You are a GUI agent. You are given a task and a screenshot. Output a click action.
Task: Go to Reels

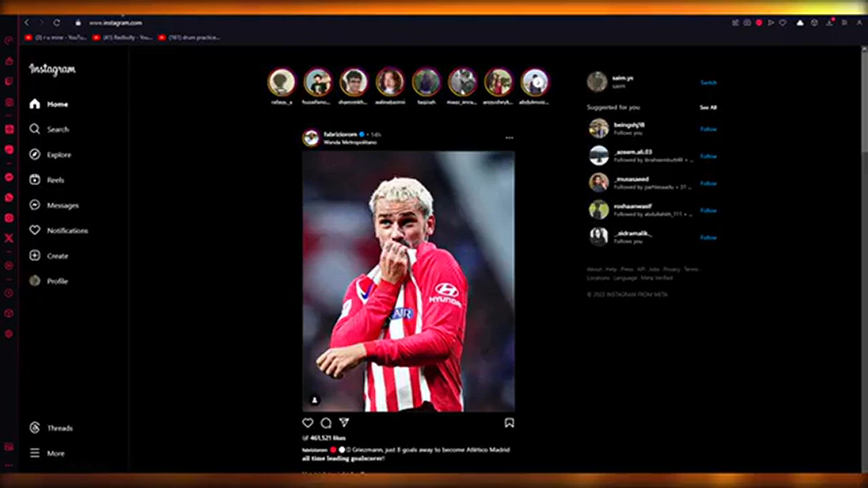click(x=47, y=180)
